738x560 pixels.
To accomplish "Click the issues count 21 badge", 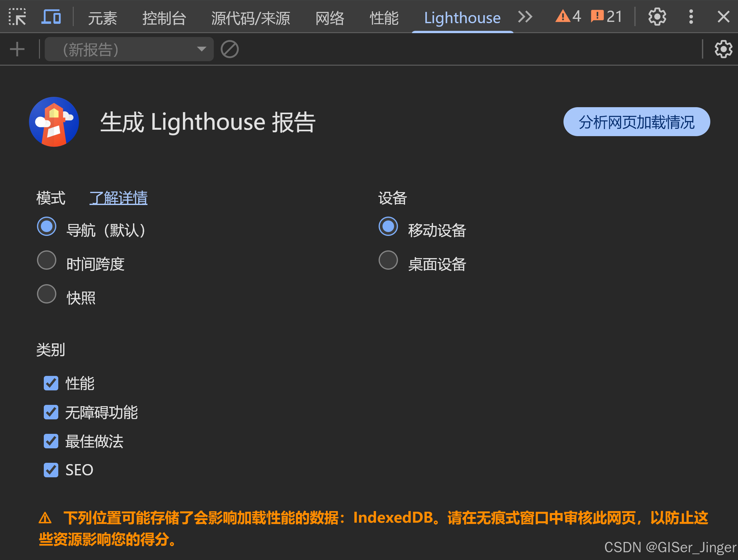I will pyautogui.click(x=606, y=16).
